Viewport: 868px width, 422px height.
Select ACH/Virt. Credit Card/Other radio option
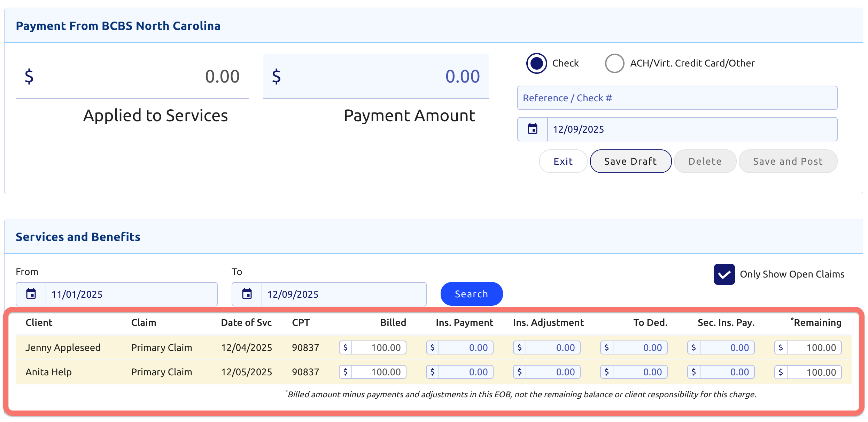pyautogui.click(x=614, y=63)
